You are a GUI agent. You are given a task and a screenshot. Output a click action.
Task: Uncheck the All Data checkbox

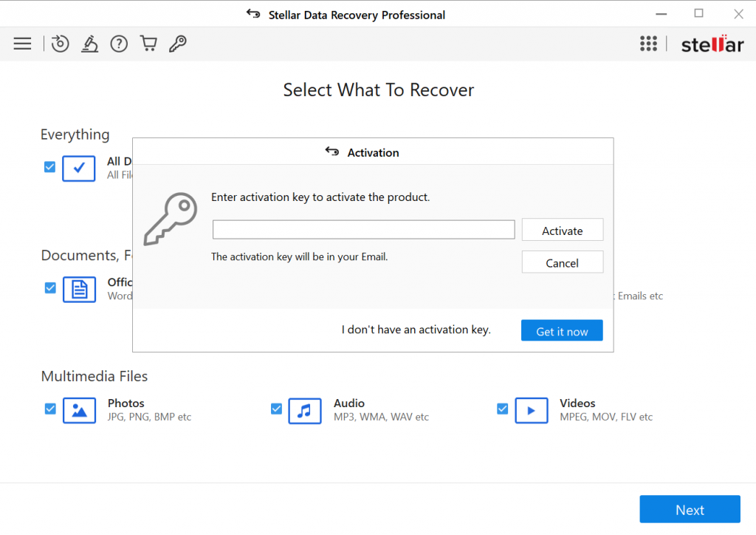(49, 167)
